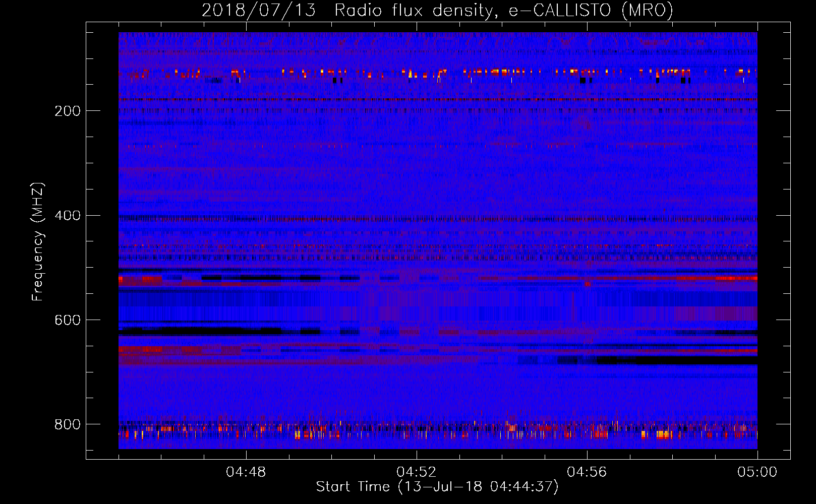The width and height of the screenshot is (816, 504).
Task: Click the 04:52 time tick label
Action: [x=417, y=472]
